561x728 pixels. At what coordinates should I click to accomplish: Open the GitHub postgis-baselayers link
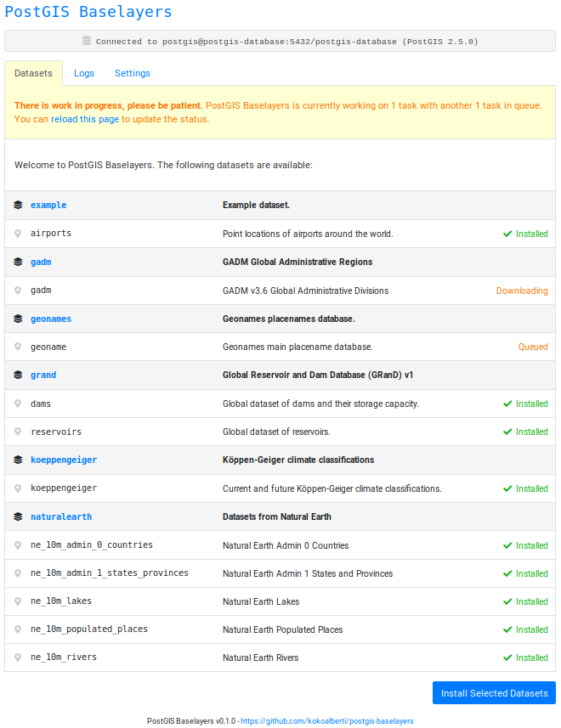coord(327,721)
